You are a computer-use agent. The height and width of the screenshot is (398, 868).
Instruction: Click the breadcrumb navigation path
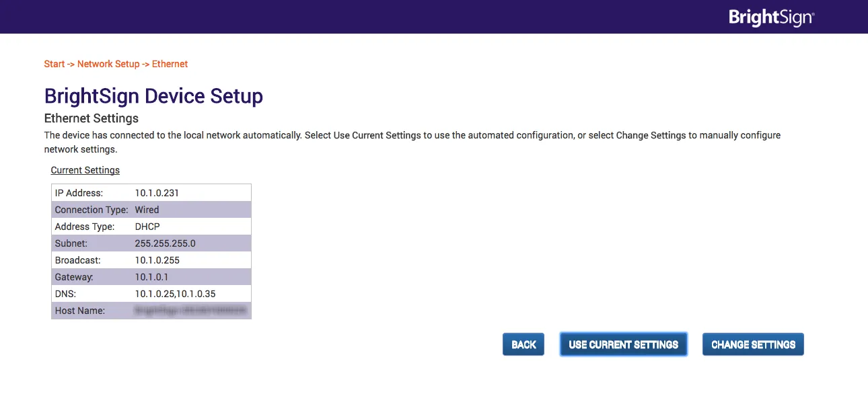point(116,64)
